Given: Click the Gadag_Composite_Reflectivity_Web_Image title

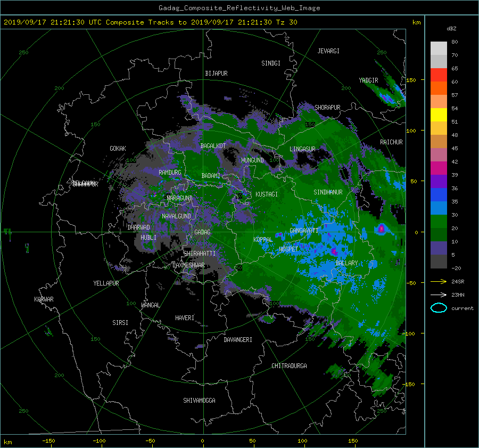Looking at the screenshot, I should point(239,8).
